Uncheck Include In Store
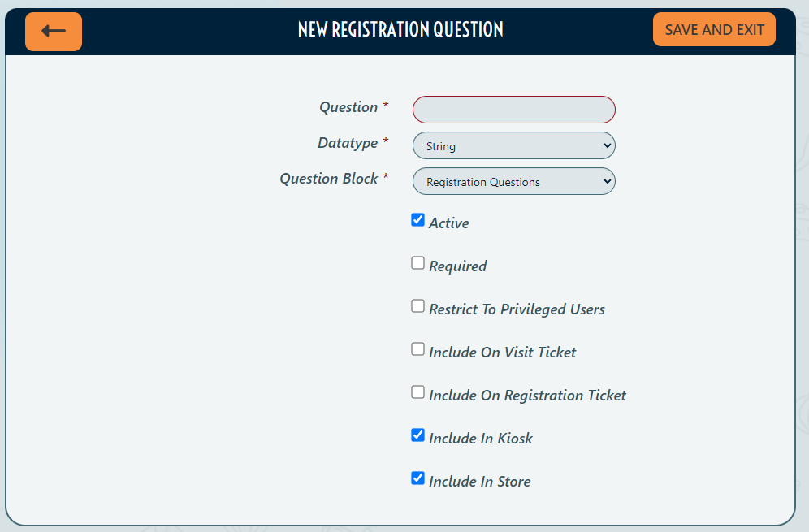Screen dimensions: 809x532 click(x=417, y=478)
